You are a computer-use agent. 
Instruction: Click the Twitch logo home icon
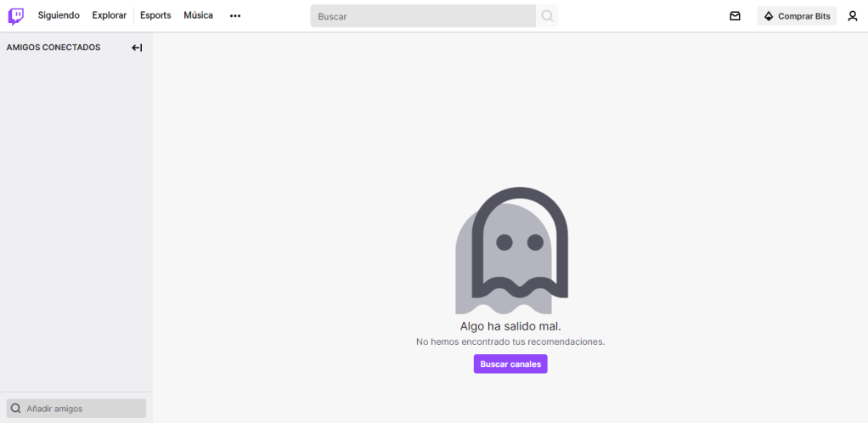[16, 16]
